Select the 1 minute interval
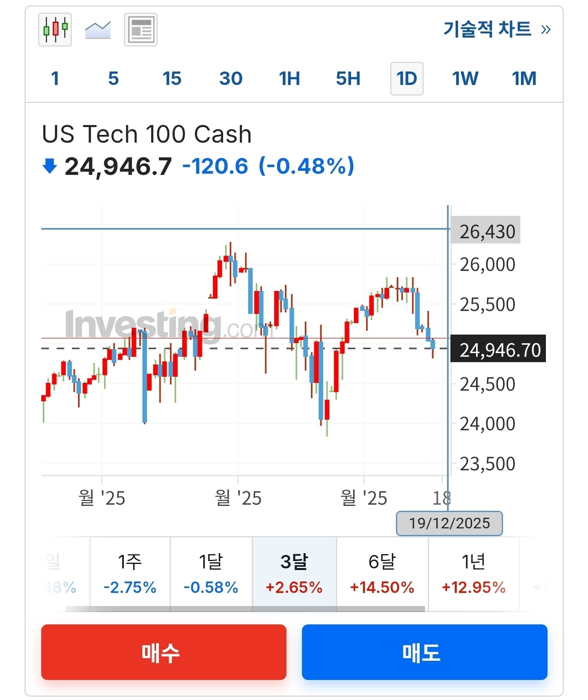The height and width of the screenshot is (700, 588). point(55,78)
